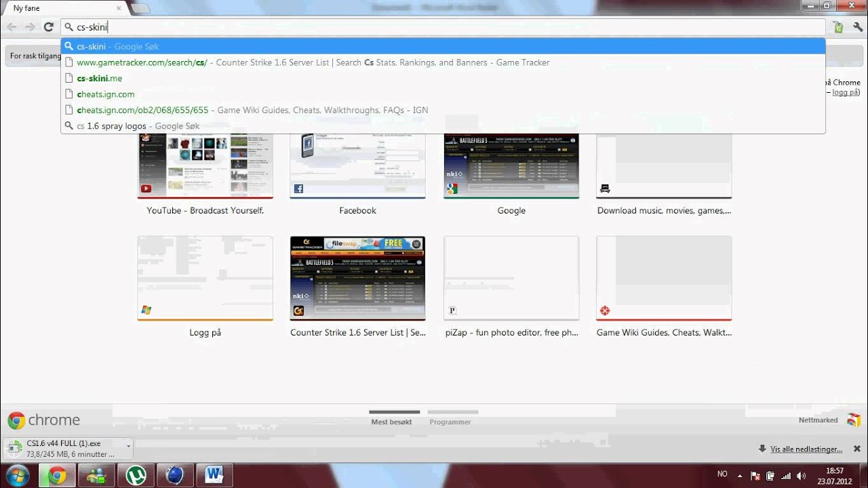Open the Chrome wrench settings menu

coord(858,27)
